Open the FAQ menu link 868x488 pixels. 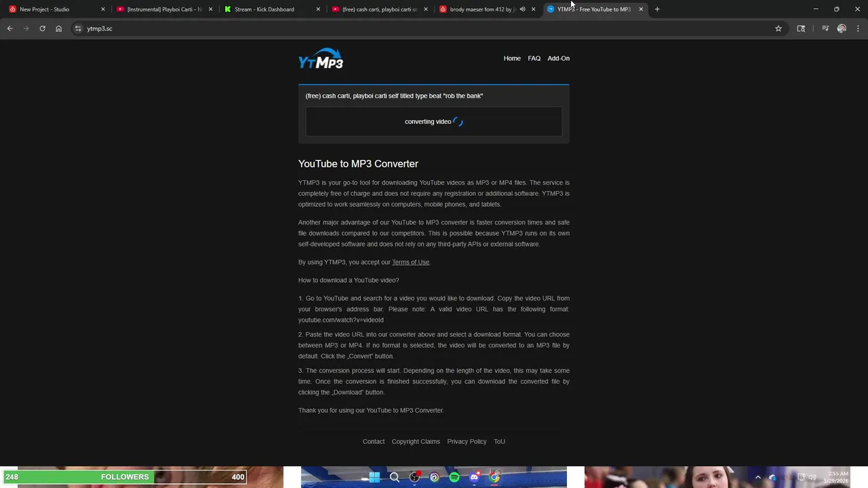pos(534,58)
